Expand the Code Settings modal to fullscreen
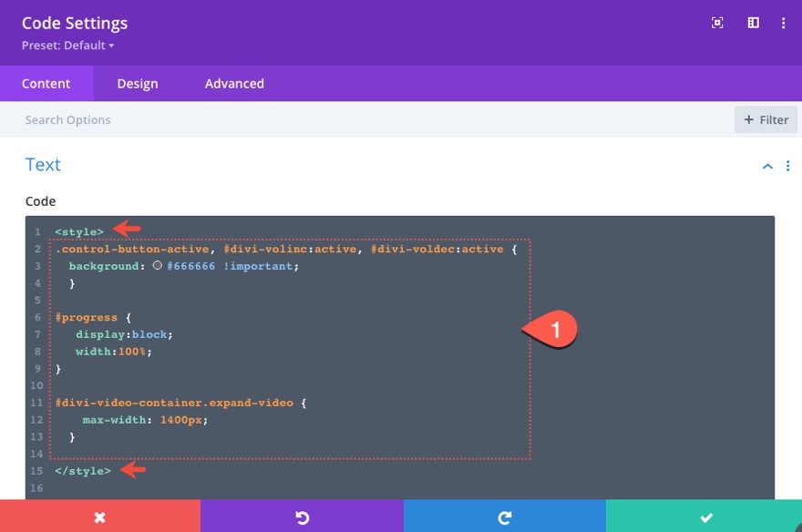802x532 pixels. [x=719, y=23]
